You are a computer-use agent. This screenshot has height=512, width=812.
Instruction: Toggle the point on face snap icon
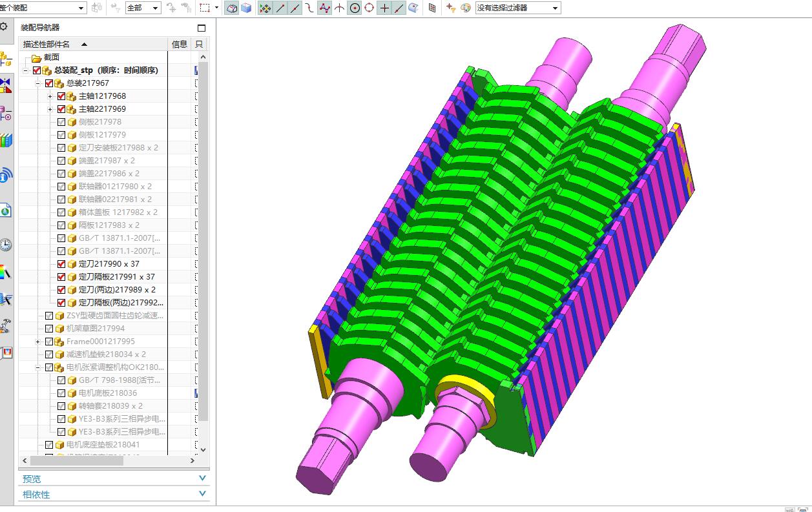click(413, 8)
